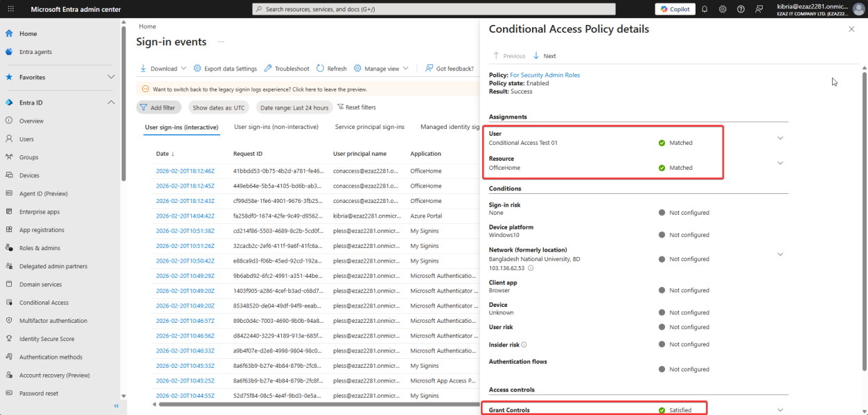Image resolution: width=868 pixels, height=415 pixels.
Task: Open the settings gear in the header
Action: 723,9
